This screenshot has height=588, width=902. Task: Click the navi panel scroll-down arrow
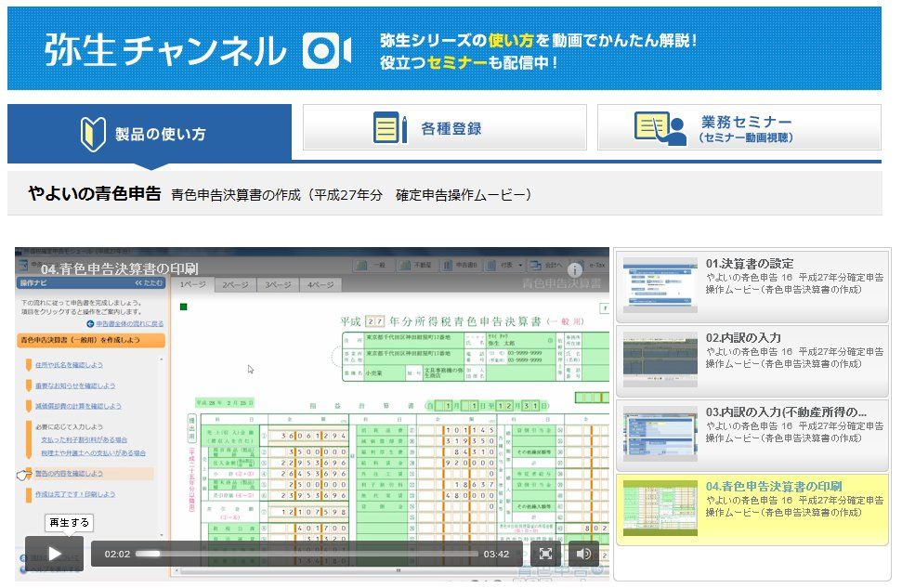161,536
